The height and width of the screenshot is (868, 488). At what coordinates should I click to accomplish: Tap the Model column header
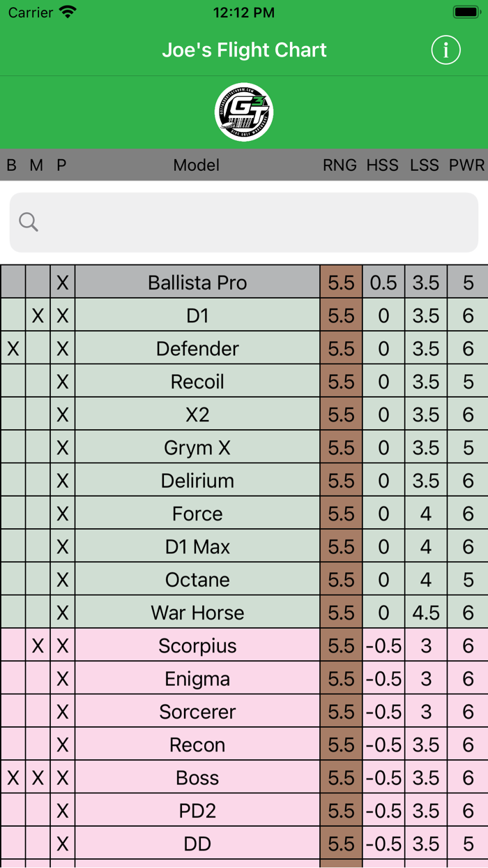pos(197,165)
